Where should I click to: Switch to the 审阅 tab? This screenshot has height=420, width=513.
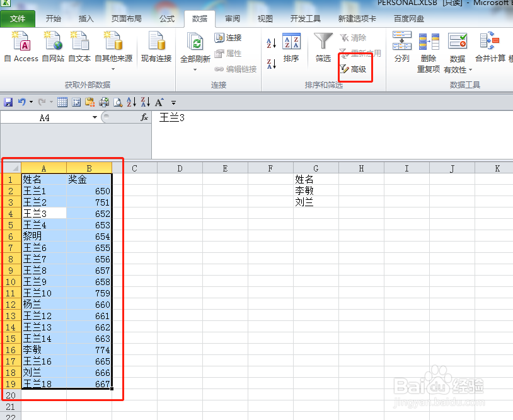pos(233,19)
